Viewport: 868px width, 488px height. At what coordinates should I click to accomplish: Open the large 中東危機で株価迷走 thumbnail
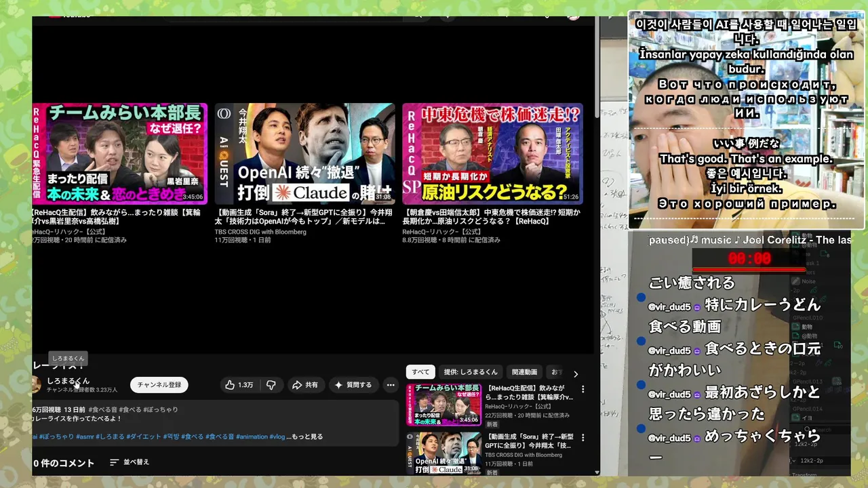pos(493,154)
